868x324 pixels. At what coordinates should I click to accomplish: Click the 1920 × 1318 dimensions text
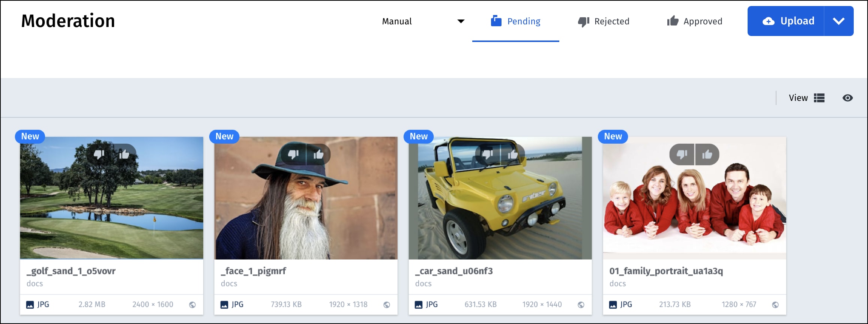point(348,305)
